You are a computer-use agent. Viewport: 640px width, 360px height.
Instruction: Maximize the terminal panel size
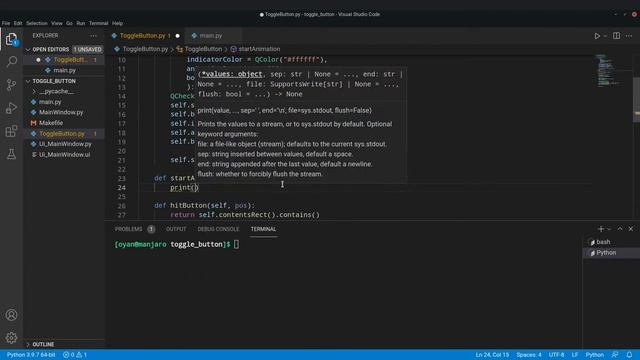[x=620, y=229]
